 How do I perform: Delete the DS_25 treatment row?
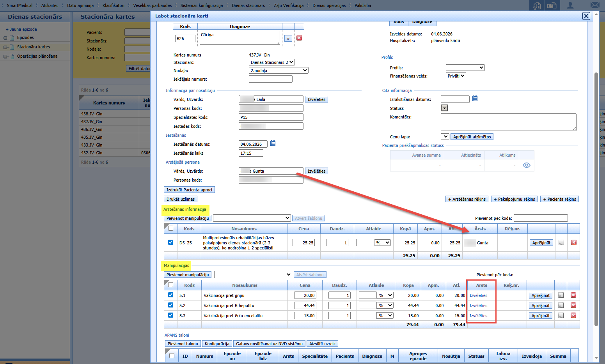pyautogui.click(x=574, y=242)
